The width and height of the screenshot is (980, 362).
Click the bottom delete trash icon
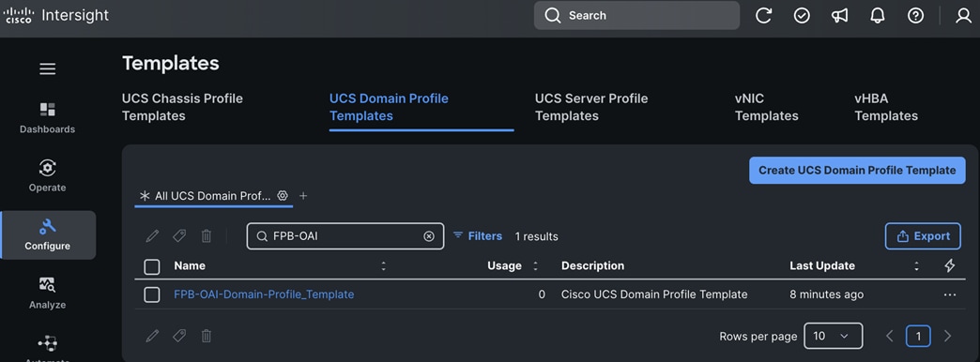coord(207,336)
